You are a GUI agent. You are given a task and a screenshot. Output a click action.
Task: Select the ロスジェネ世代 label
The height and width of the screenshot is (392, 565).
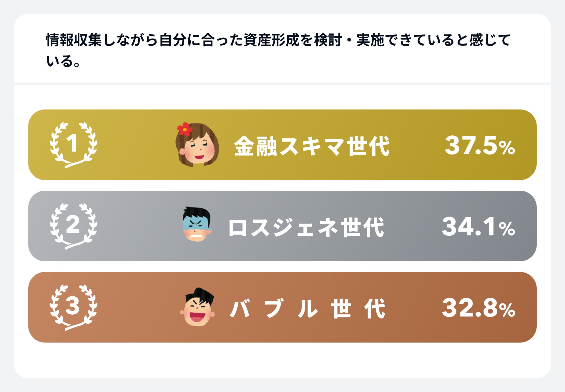tap(306, 227)
